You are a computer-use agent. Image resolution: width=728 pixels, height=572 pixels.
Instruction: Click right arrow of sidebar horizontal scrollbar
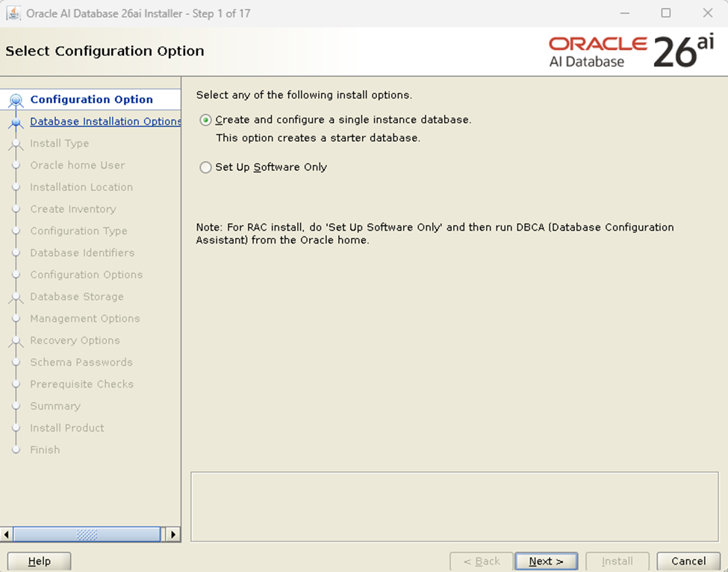(173, 535)
